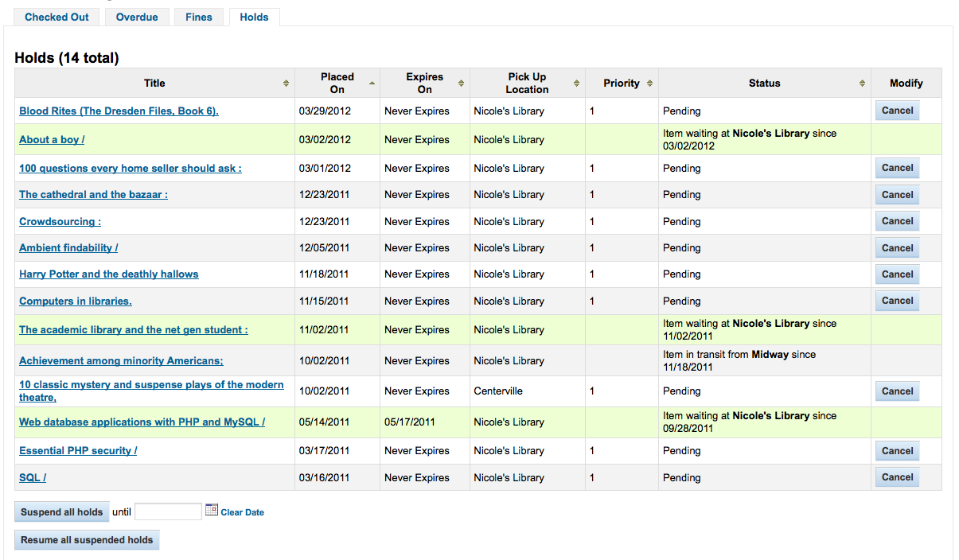Cancel hold on Harry Potter deathly hallows
This screenshot has height=560, width=959.
(897, 274)
